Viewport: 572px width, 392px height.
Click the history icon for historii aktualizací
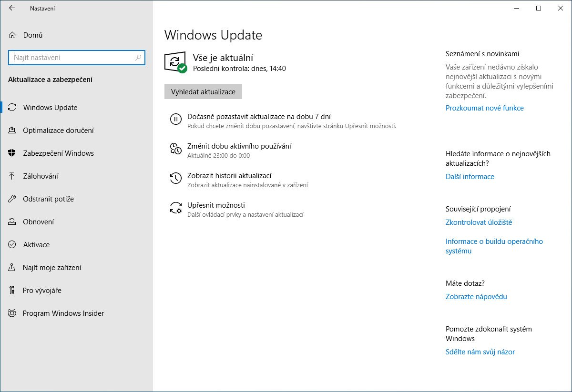pyautogui.click(x=176, y=178)
